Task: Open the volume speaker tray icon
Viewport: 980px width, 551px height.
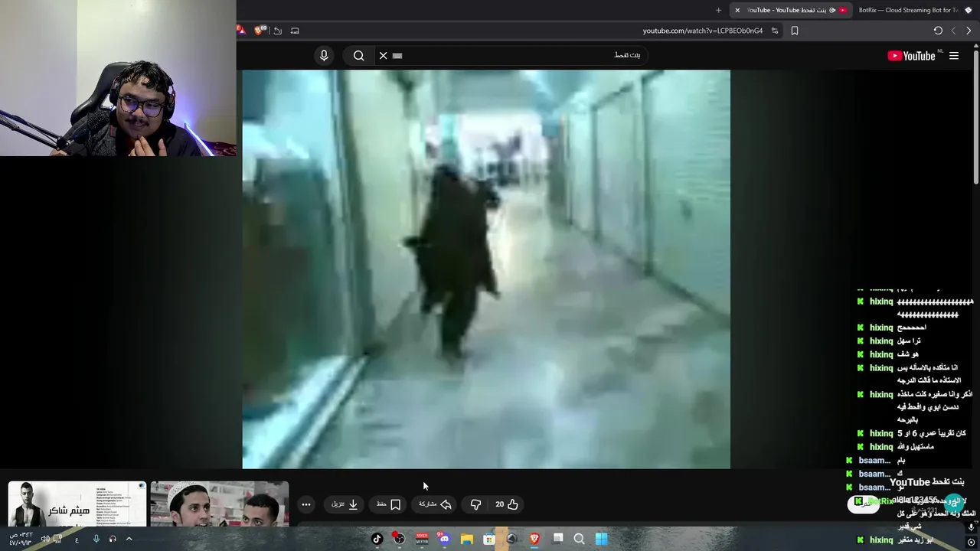Action: [45, 539]
